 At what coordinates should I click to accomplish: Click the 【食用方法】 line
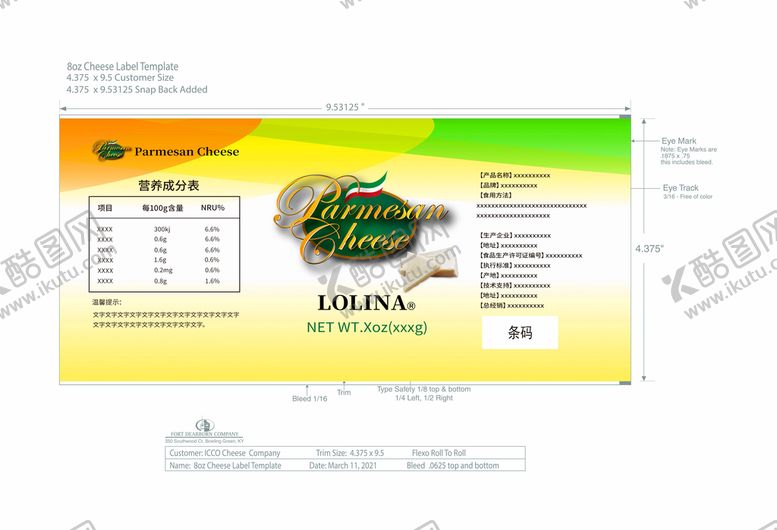click(496, 195)
